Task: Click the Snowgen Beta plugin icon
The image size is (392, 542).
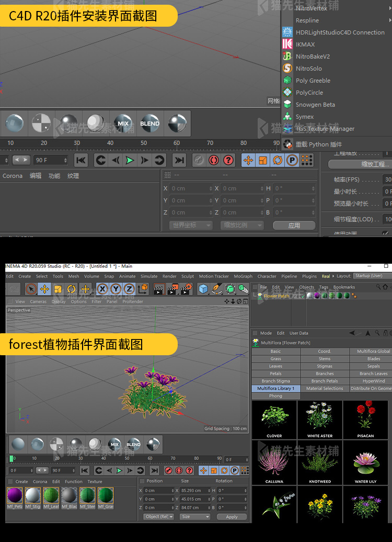Action: 287,104
